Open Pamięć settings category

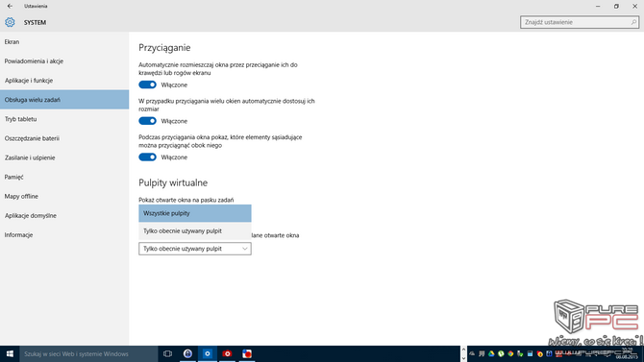coord(64,177)
